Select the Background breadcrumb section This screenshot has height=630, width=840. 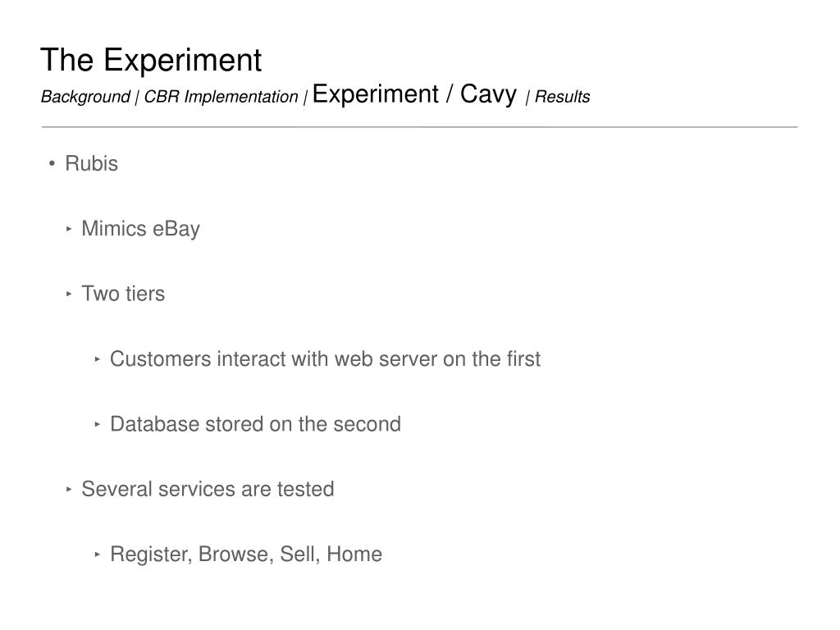point(85,97)
